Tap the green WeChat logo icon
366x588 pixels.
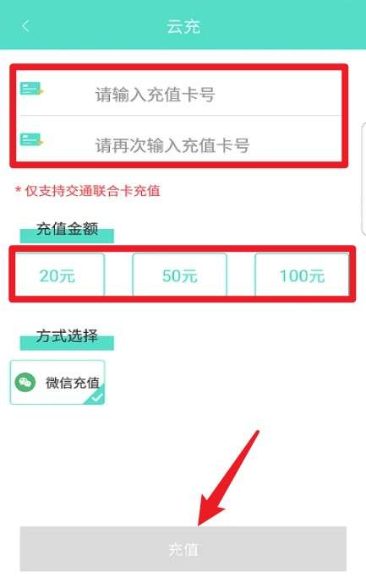(x=25, y=382)
